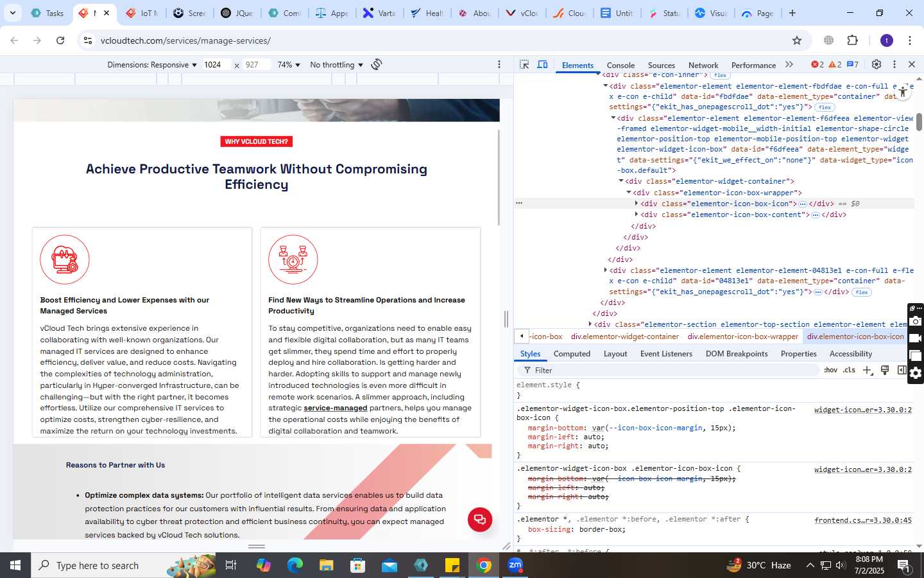The height and width of the screenshot is (578, 924).
Task: Click the first card's red circular icon
Action: pyautogui.click(x=65, y=259)
